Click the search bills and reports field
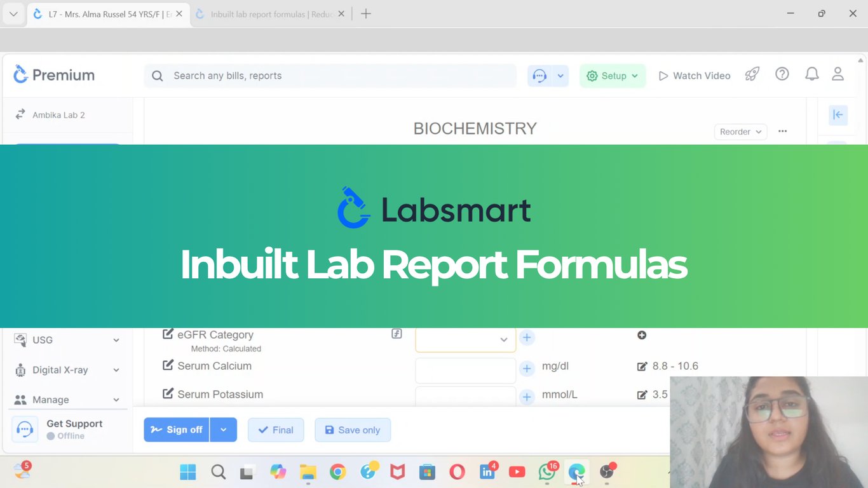This screenshot has height=488, width=868. tap(330, 76)
